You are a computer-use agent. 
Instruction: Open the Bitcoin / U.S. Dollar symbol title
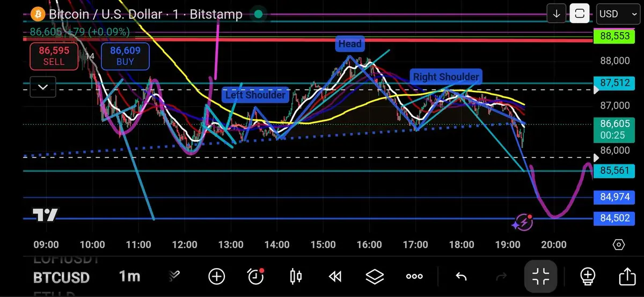coord(145,14)
